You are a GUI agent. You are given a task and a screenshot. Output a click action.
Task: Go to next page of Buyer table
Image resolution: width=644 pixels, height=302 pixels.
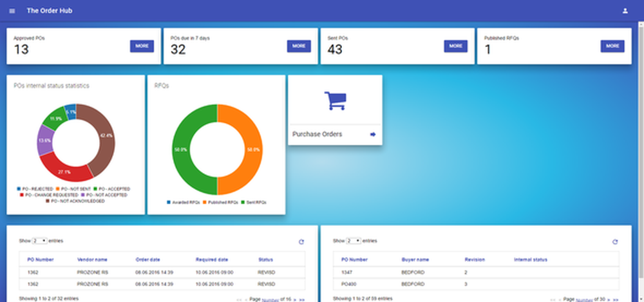609,300
